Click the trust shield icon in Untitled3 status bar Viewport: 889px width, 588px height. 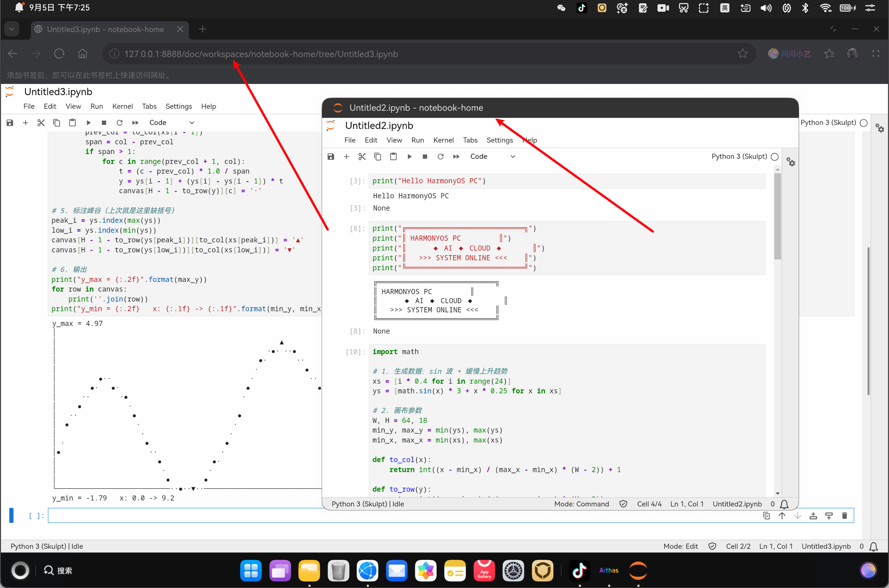[x=712, y=546]
